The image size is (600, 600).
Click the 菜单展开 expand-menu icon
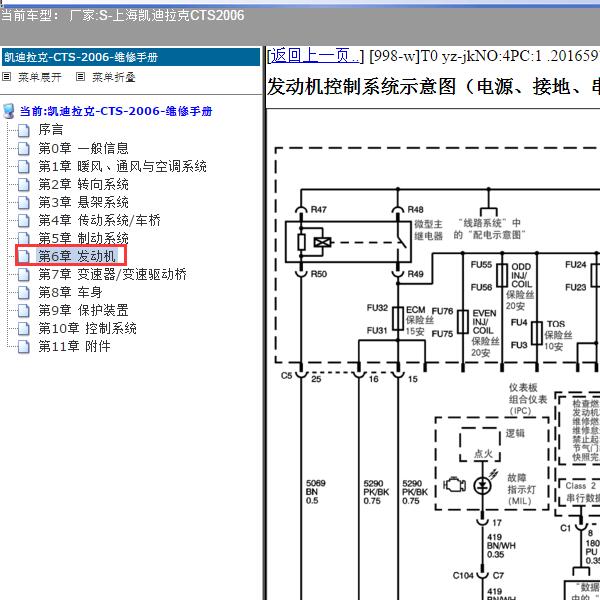click(x=7, y=77)
